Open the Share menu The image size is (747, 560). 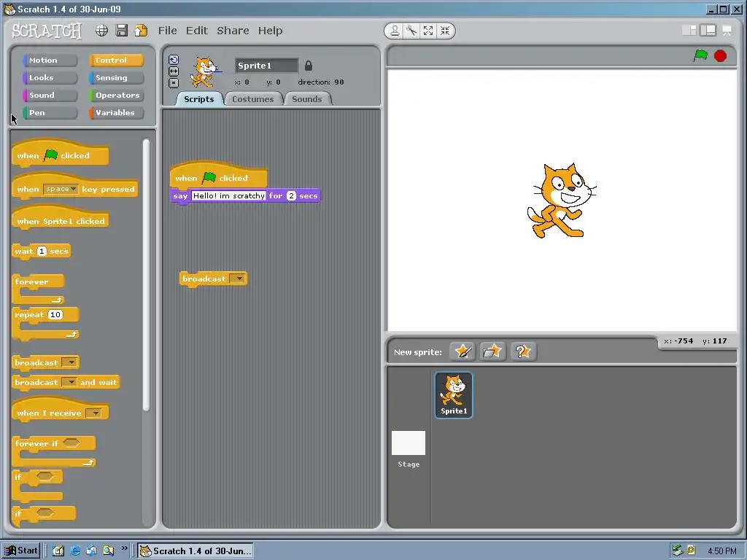233,31
